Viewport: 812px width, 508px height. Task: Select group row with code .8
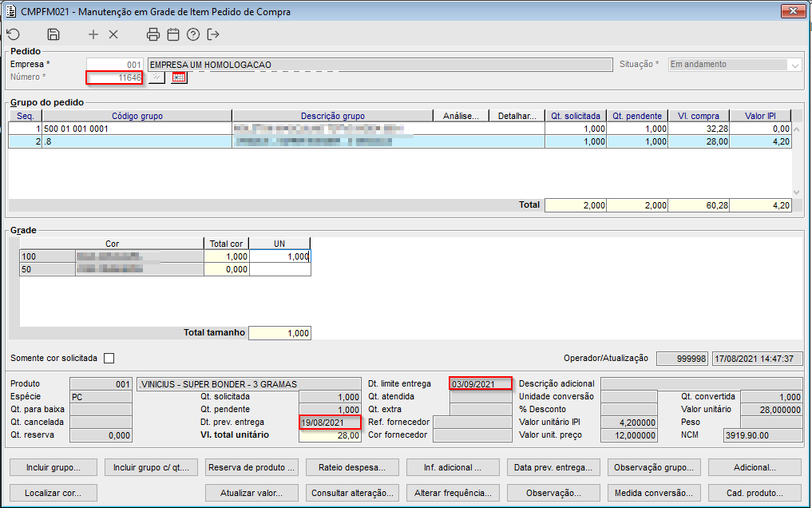(x=400, y=141)
